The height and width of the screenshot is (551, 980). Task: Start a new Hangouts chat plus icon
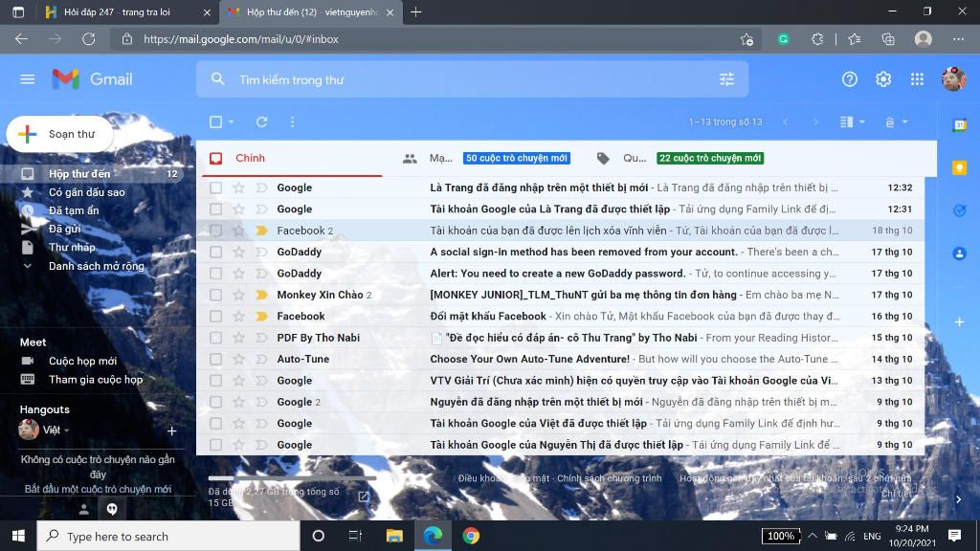[x=172, y=431]
